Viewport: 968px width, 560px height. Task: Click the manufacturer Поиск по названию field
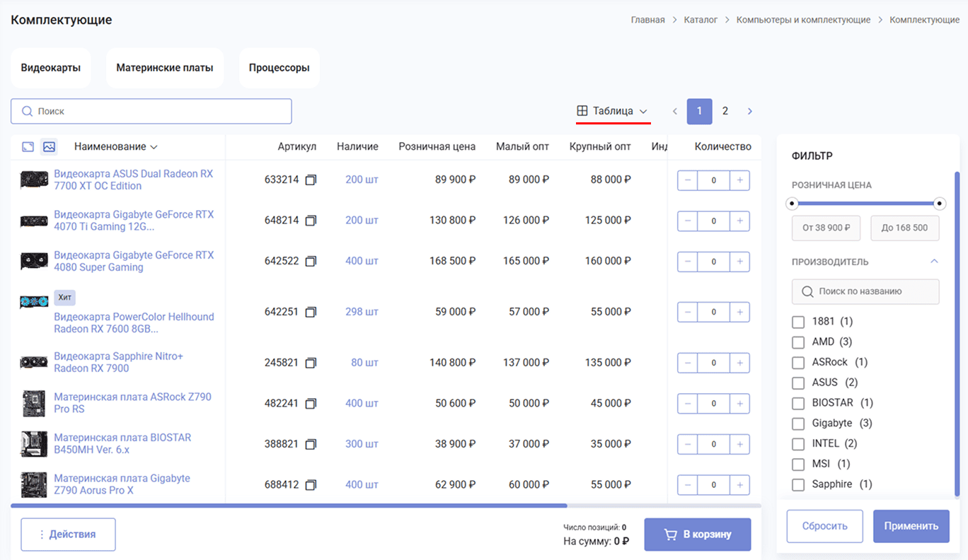[865, 291]
